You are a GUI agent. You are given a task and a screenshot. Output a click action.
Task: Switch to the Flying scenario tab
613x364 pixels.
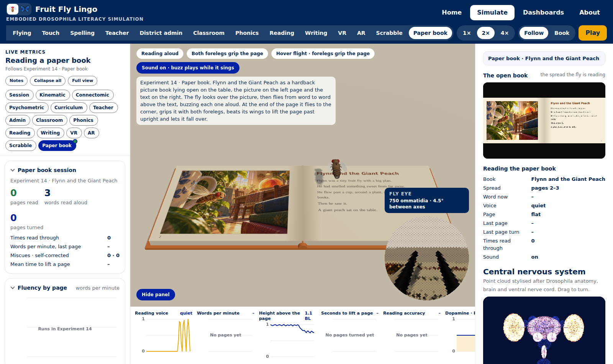click(22, 33)
